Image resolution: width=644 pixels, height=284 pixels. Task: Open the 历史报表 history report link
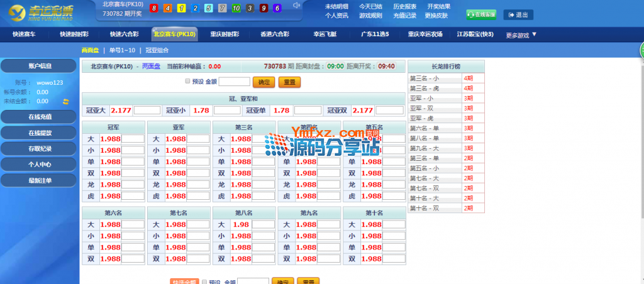(x=404, y=6)
